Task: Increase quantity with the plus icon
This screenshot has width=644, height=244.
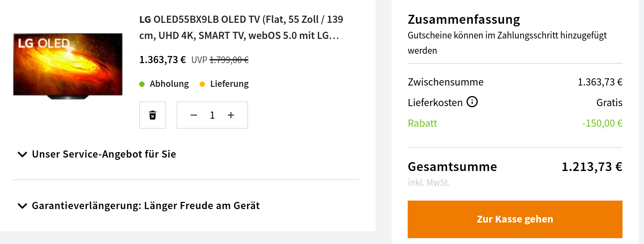Action: (x=231, y=115)
